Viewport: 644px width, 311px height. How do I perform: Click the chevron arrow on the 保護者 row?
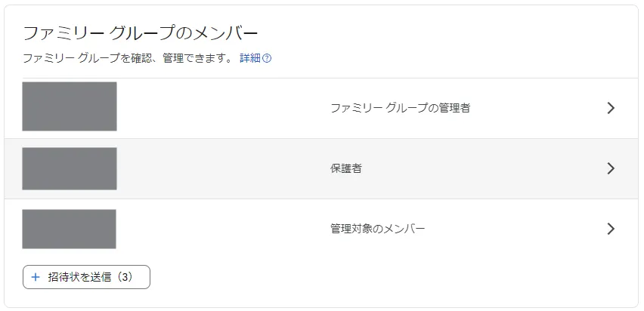tap(611, 168)
